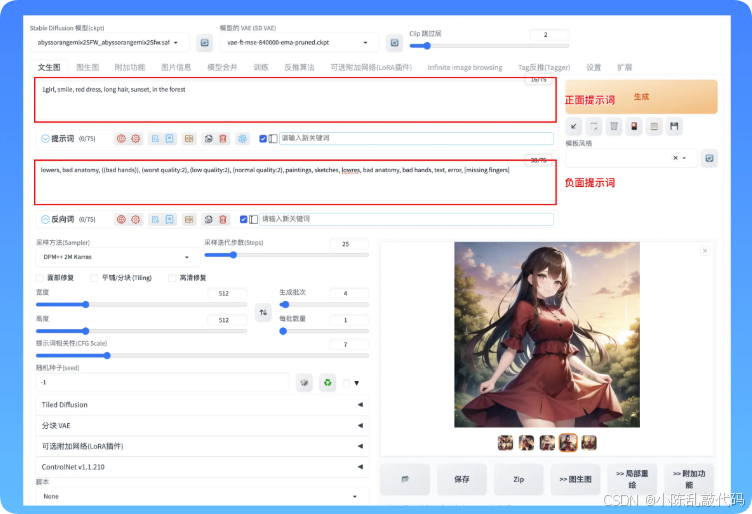The width and height of the screenshot is (752, 514).
Task: Click the red gear icon in the 反向词 row
Action: point(136,219)
